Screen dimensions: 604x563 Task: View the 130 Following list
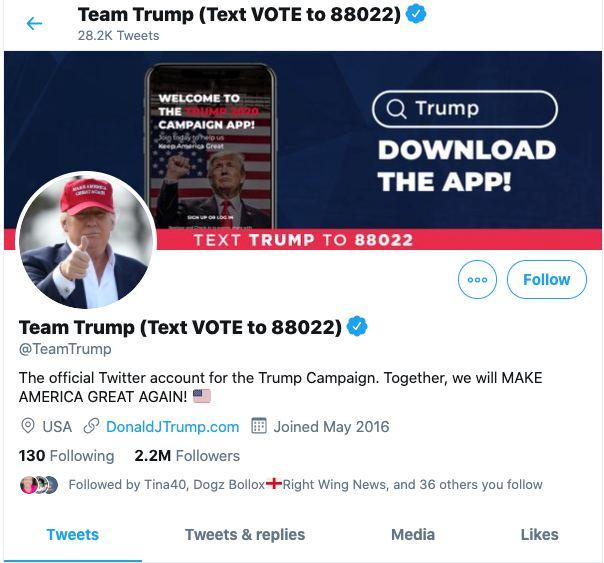tap(67, 456)
